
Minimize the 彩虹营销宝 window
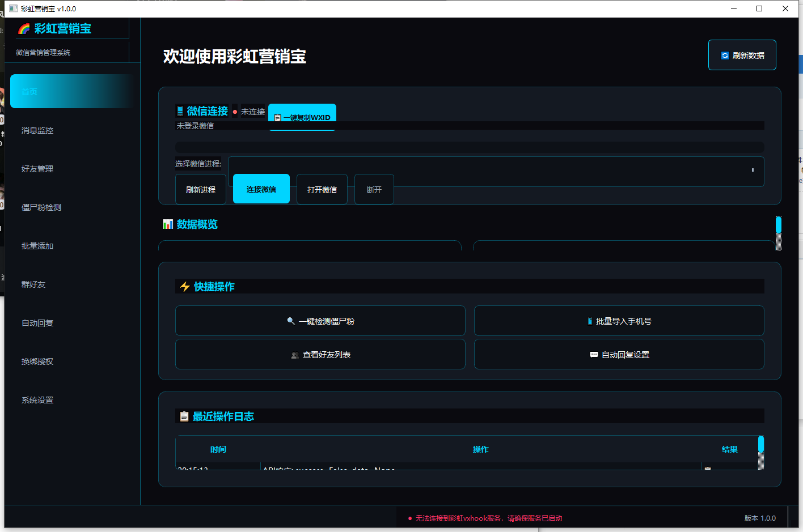734,8
